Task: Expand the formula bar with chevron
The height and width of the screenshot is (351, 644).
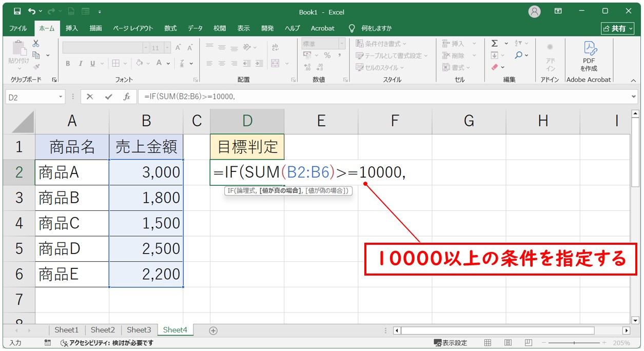Action: point(634,96)
